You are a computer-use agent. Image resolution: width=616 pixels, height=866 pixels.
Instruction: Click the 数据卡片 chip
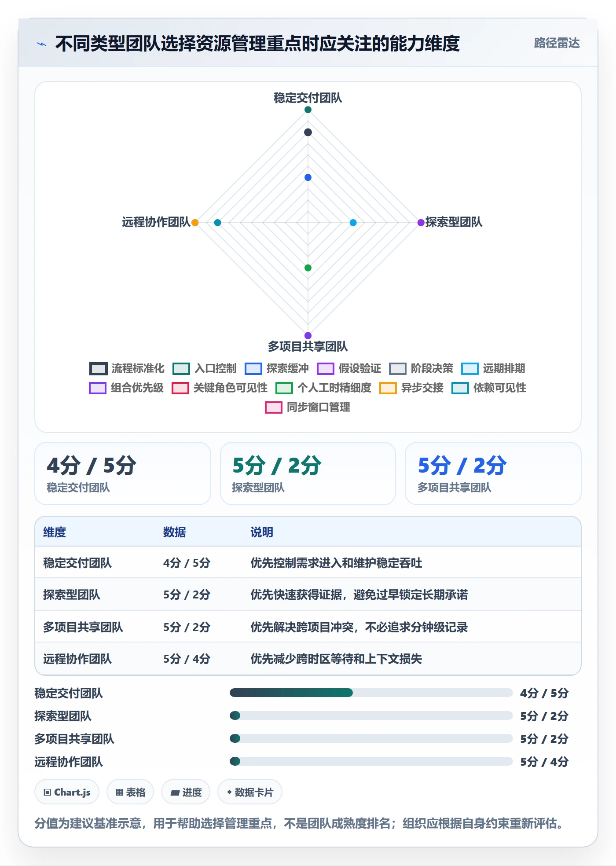250,792
